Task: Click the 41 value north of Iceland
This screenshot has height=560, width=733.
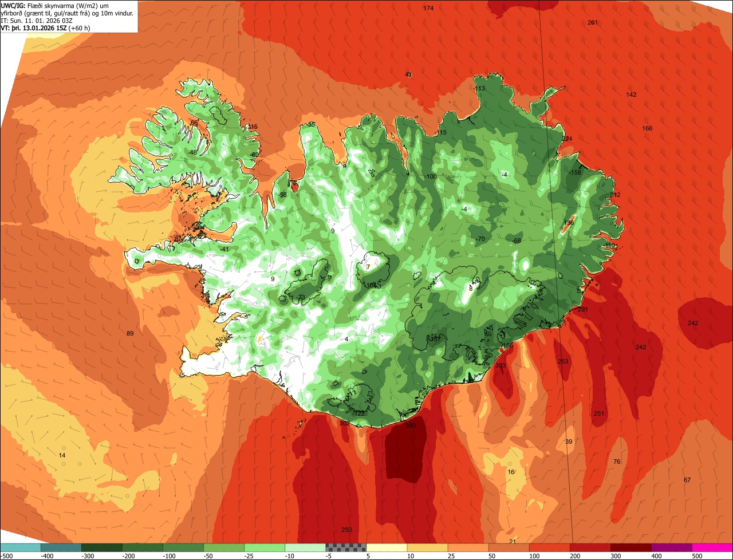Action: click(x=408, y=74)
